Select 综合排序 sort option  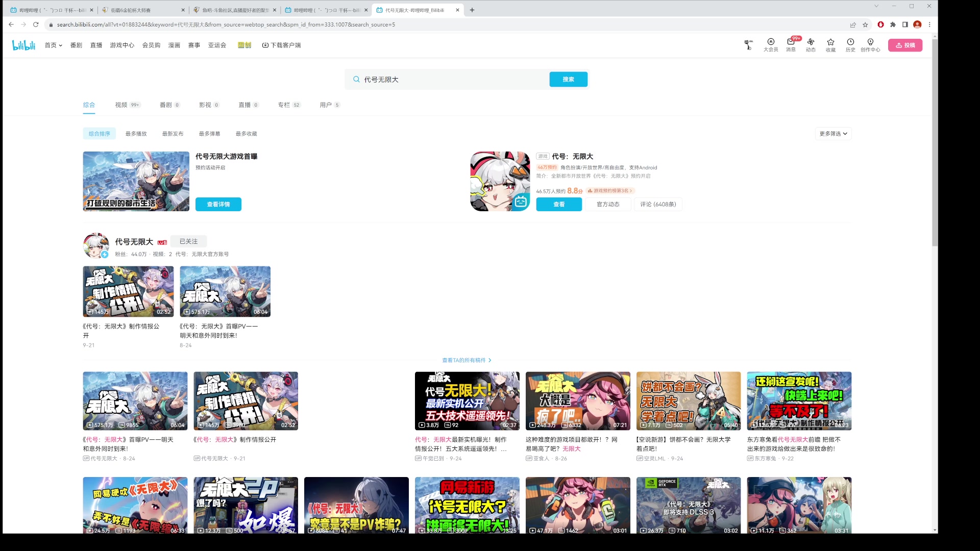[x=100, y=134]
